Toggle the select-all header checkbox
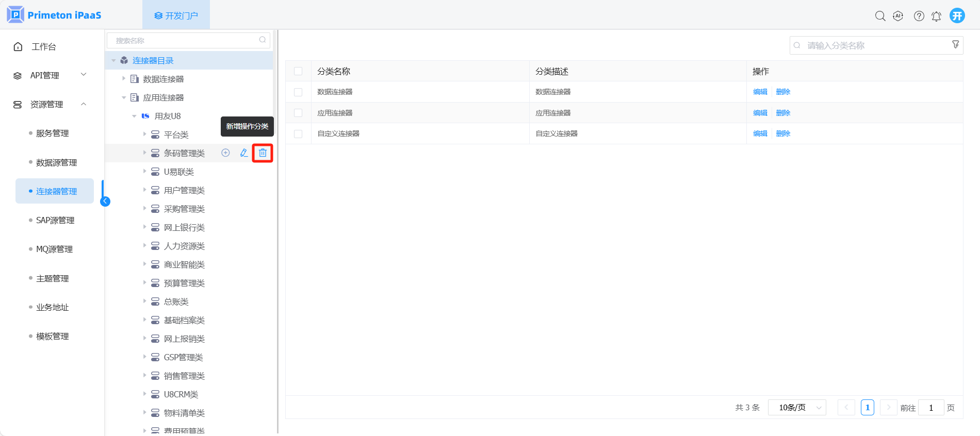Screen dimensions: 980x436 [x=298, y=71]
